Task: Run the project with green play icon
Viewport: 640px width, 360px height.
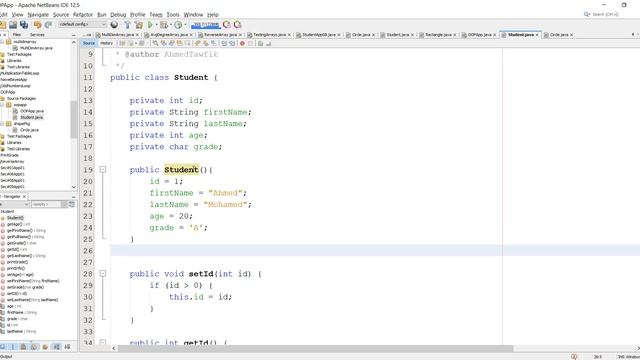Action: tap(150, 25)
